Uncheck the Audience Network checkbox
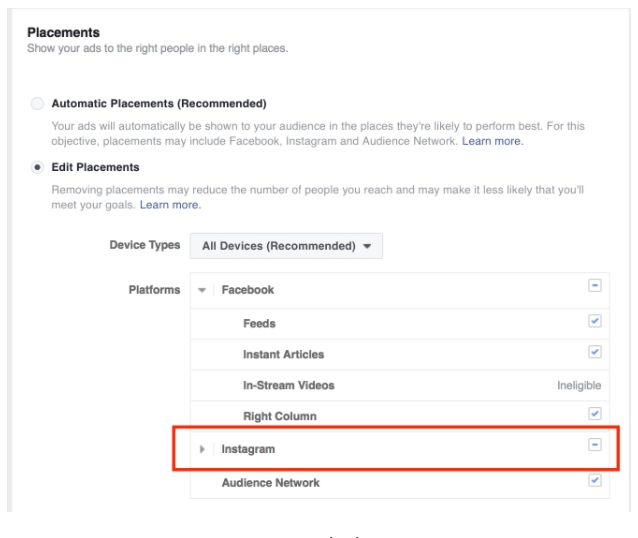 [x=595, y=481]
